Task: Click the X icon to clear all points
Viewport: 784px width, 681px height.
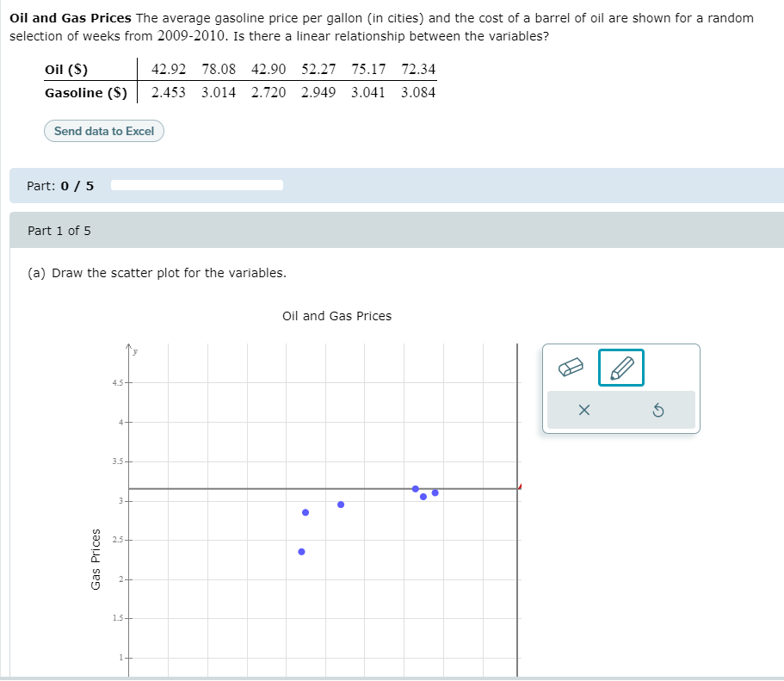Action: coord(584,410)
